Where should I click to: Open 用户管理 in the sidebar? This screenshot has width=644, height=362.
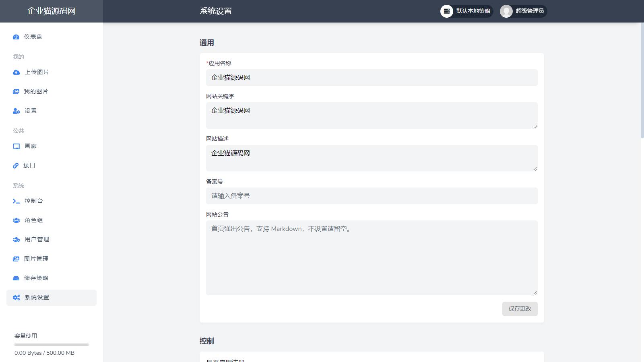(x=37, y=240)
